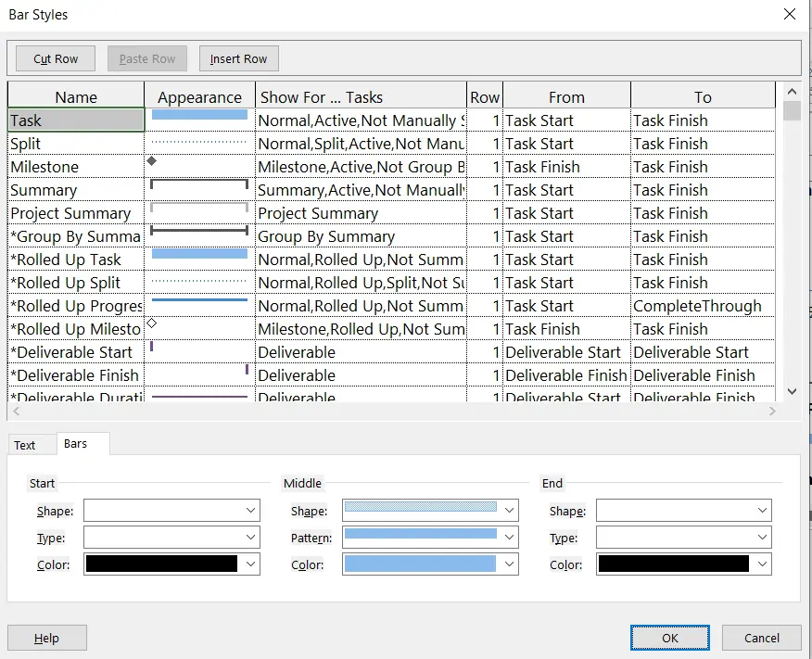This screenshot has width=812, height=659.
Task: Select the *Rolled Up Split name cell
Action: point(76,283)
